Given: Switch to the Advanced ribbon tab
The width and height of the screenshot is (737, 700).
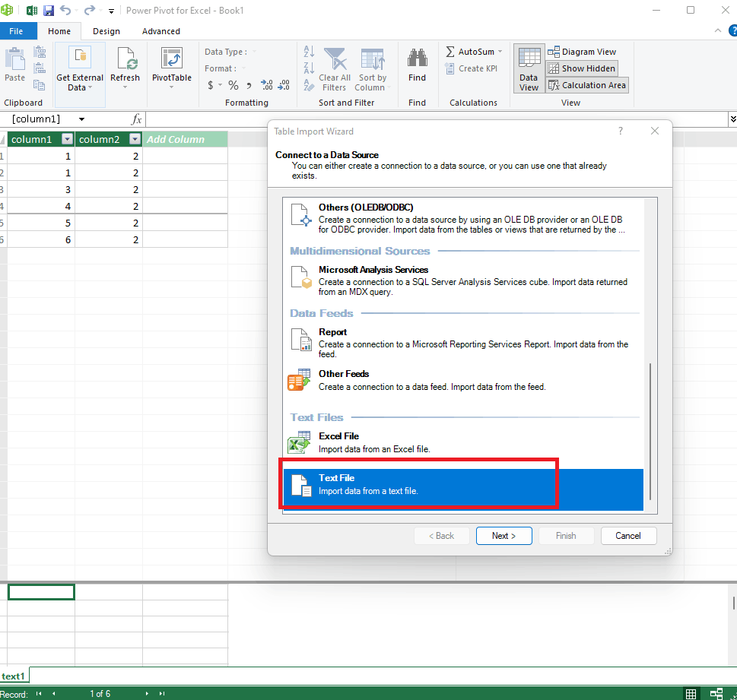Looking at the screenshot, I should 161,31.
